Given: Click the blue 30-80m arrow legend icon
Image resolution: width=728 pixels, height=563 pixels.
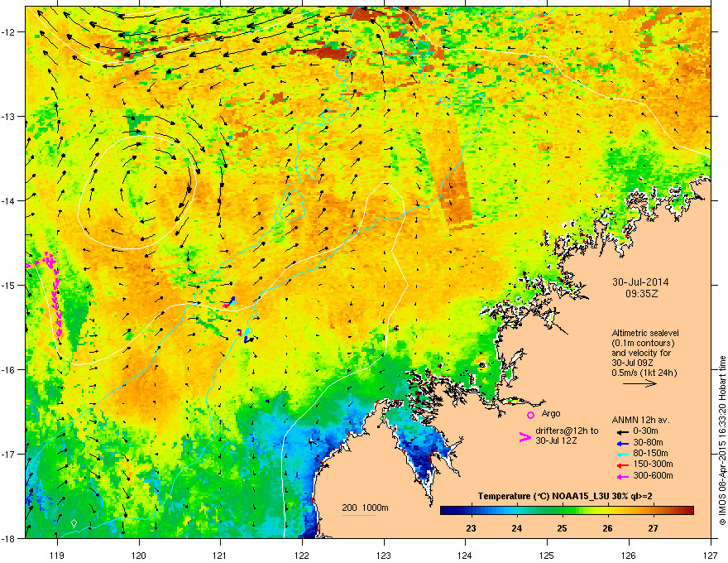Looking at the screenshot, I should coord(623,444).
